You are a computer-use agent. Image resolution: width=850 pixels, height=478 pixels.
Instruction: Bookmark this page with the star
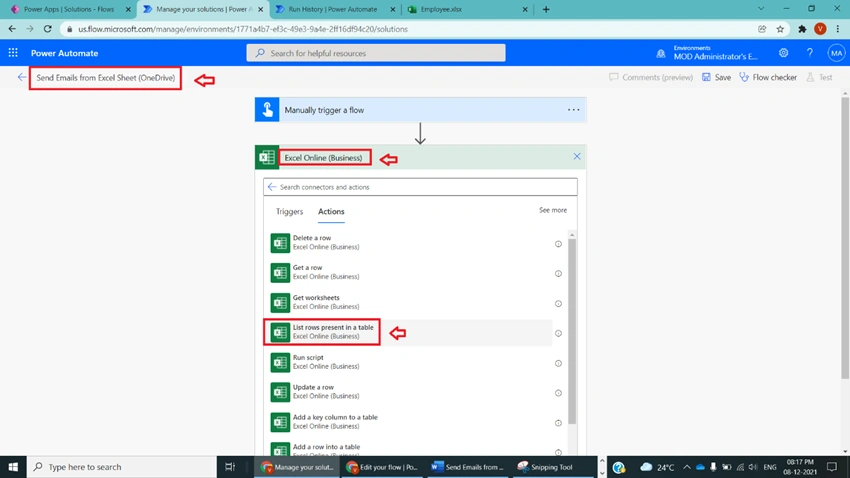(x=780, y=29)
